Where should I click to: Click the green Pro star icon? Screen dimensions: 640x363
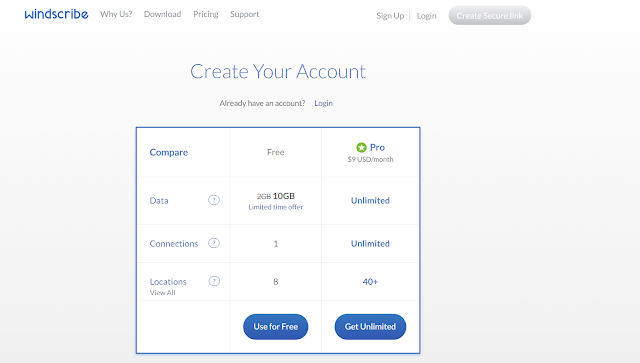coord(361,147)
